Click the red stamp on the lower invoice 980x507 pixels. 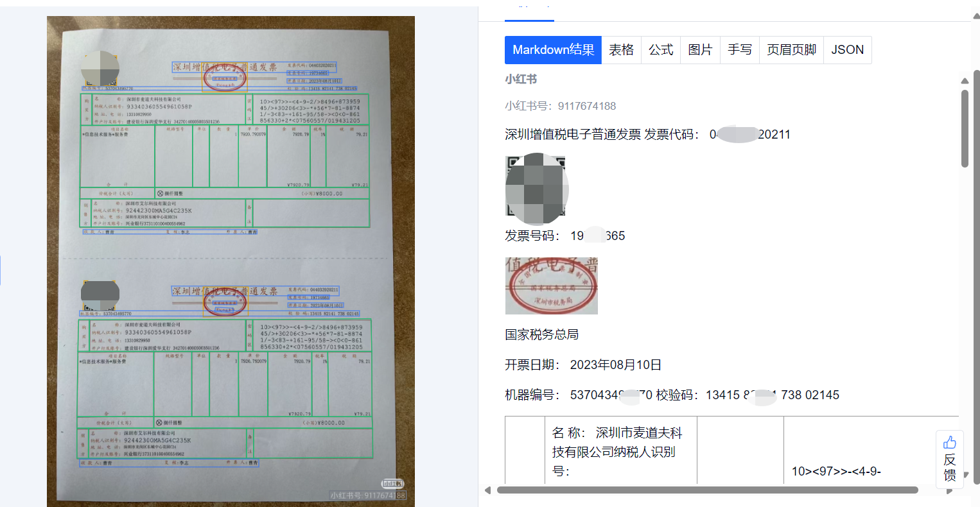(x=225, y=302)
